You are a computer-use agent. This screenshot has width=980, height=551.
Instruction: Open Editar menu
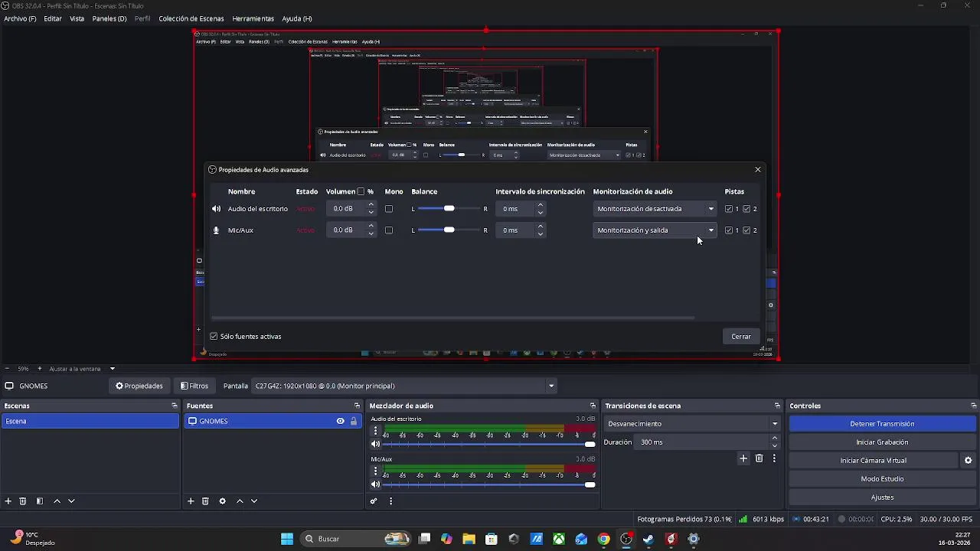click(53, 18)
